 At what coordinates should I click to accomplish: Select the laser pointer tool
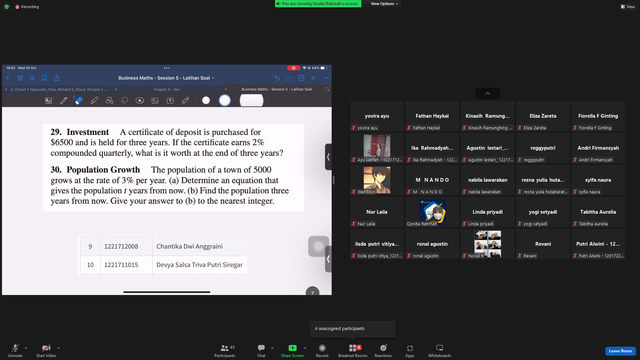coord(185,100)
